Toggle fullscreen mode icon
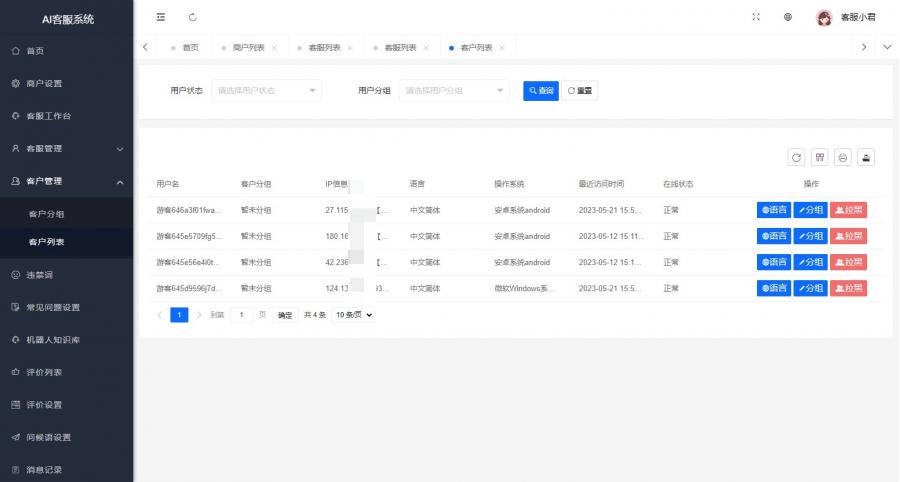This screenshot has height=482, width=900. pyautogui.click(x=756, y=17)
